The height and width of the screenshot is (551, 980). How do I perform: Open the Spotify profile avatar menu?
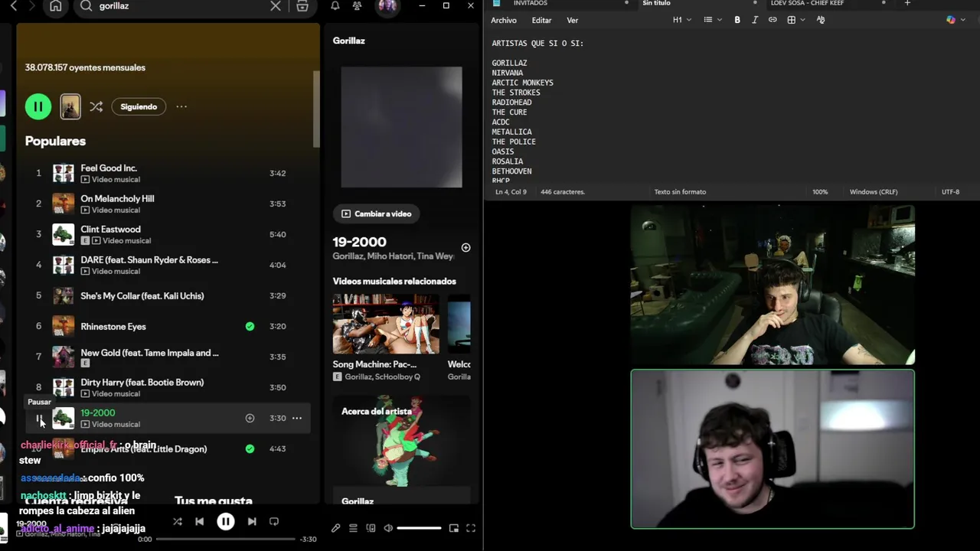point(387,6)
